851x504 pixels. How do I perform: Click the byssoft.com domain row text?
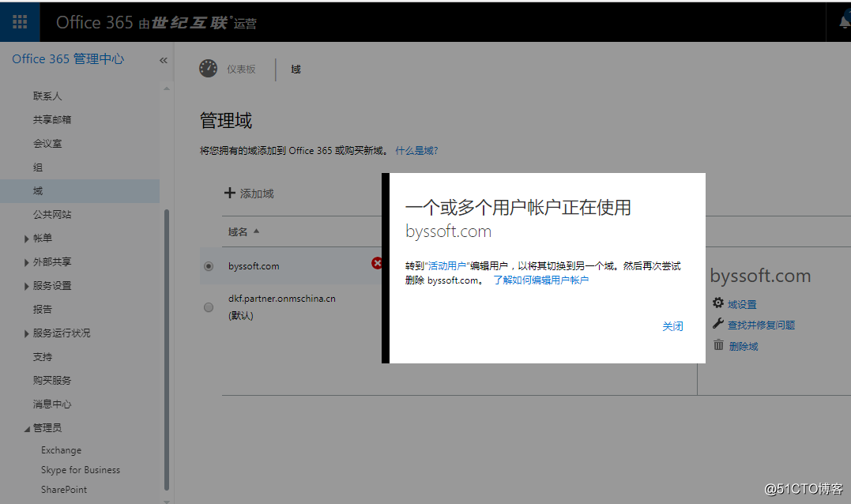click(x=254, y=266)
